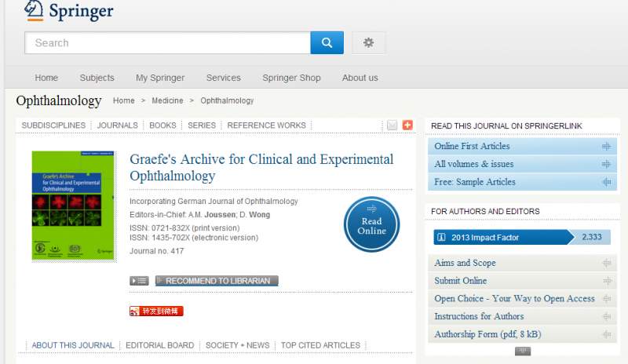Open search settings gear icon
This screenshot has width=628, height=364.
pyautogui.click(x=368, y=43)
